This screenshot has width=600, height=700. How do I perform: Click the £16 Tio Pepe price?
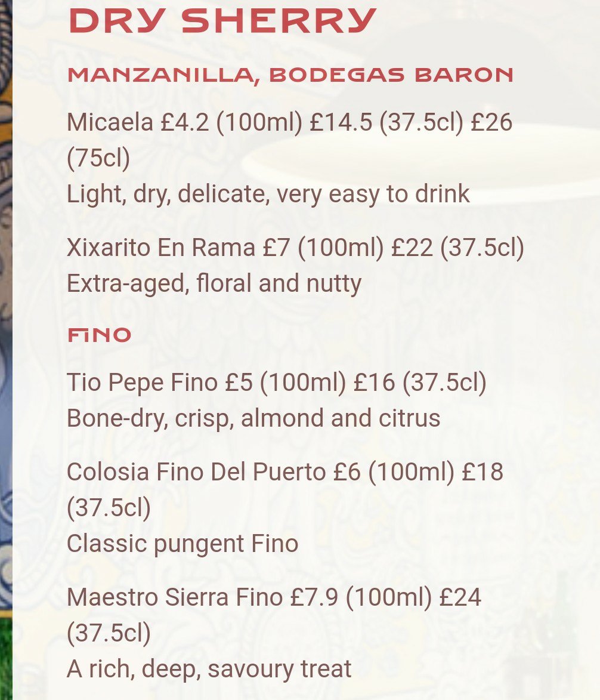pos(374,383)
